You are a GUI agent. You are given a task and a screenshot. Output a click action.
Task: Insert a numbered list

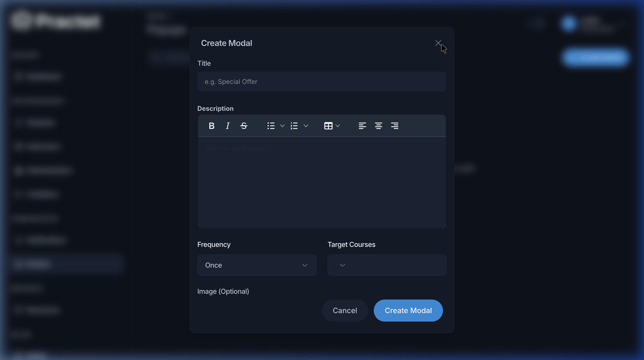tap(294, 126)
